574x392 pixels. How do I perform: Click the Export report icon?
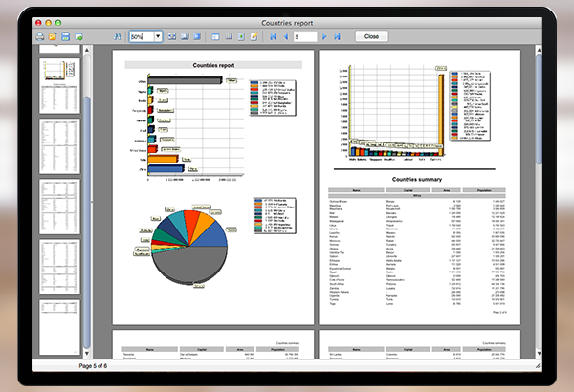[77, 36]
